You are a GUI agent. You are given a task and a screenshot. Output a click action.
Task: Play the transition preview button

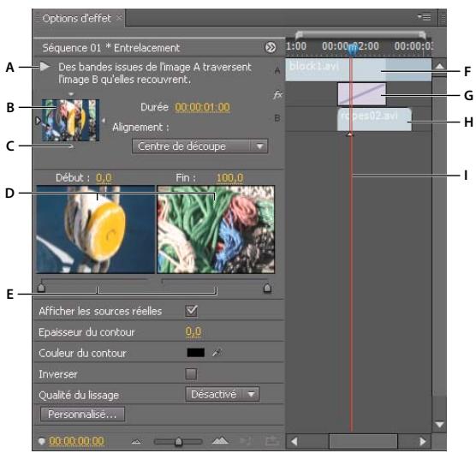(x=45, y=67)
